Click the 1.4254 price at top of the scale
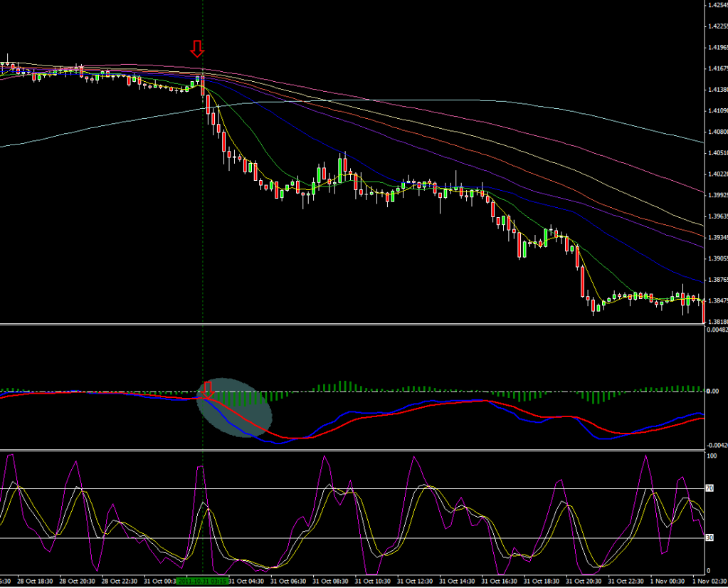 [716, 6]
